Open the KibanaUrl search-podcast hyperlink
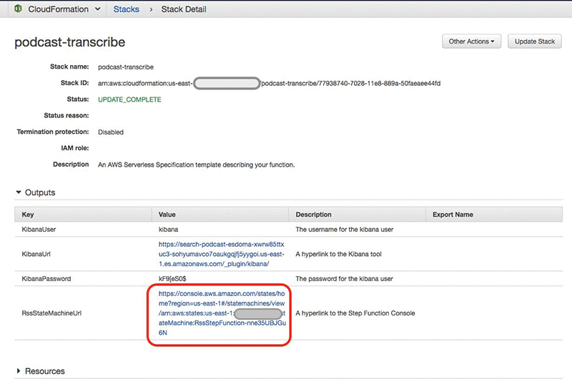 pyautogui.click(x=222, y=254)
